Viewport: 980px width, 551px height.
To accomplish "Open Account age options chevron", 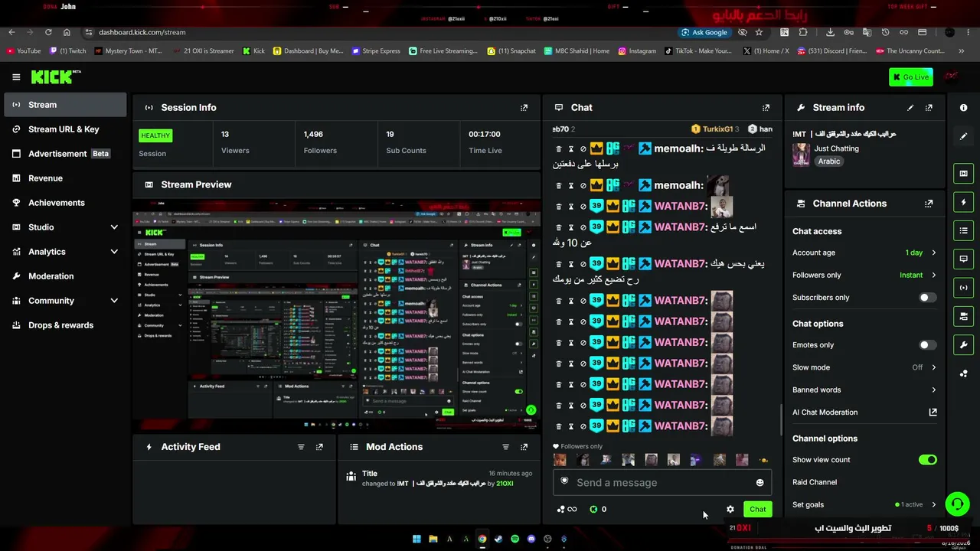I will point(933,253).
